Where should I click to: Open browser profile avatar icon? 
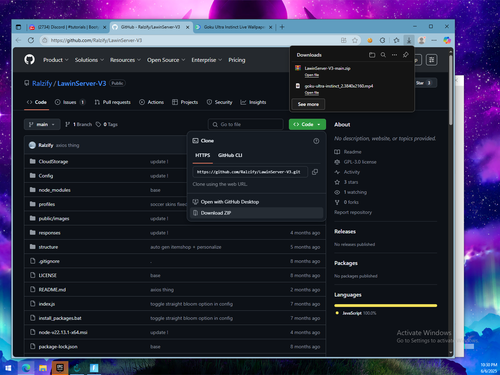(421, 40)
